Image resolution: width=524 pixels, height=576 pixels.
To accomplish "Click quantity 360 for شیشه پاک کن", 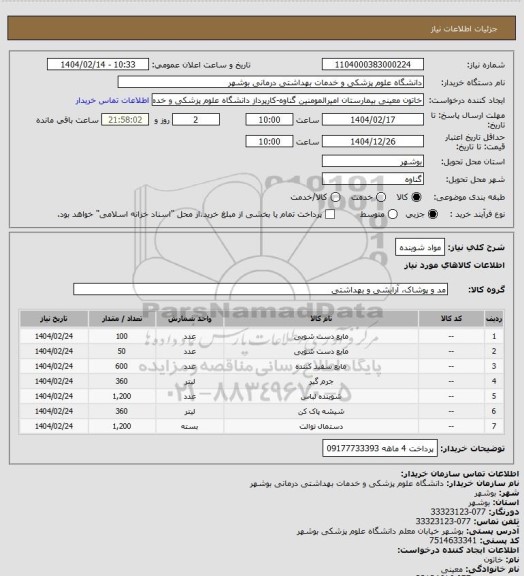I will coord(122,411).
